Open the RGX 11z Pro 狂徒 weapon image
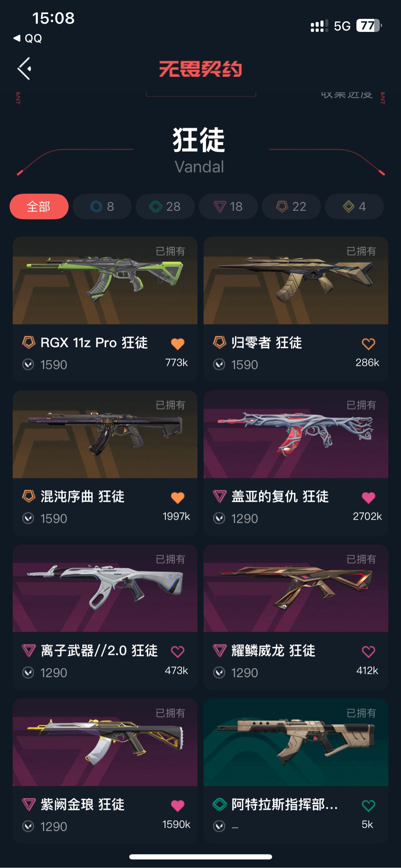This screenshot has width=401, height=868. 105,280
